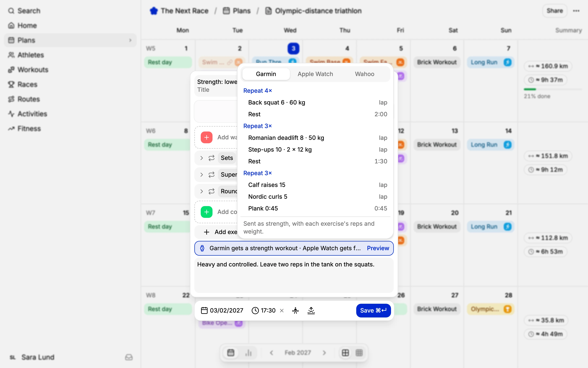The image size is (588, 368).
Task: Click the bar chart view icon in bottom toolbar
Action: click(248, 353)
